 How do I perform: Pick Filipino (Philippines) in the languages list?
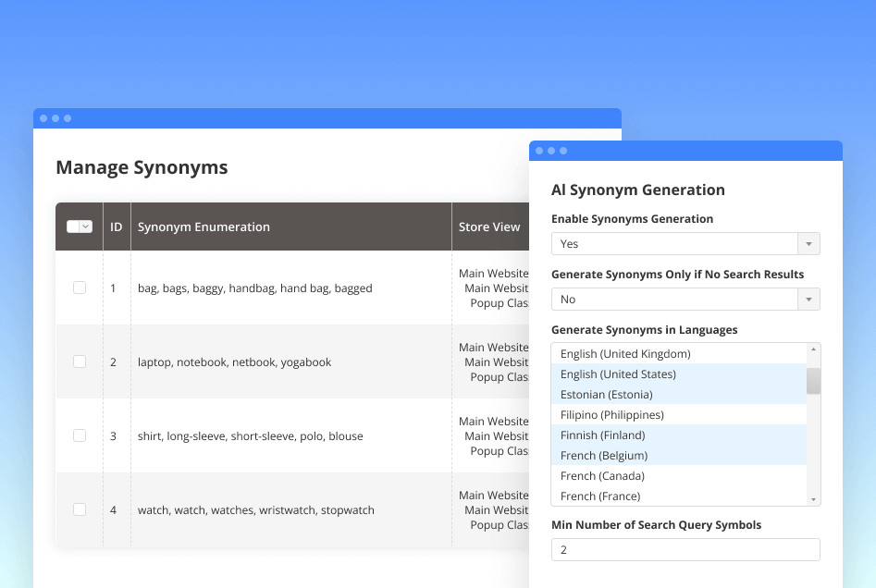(611, 415)
